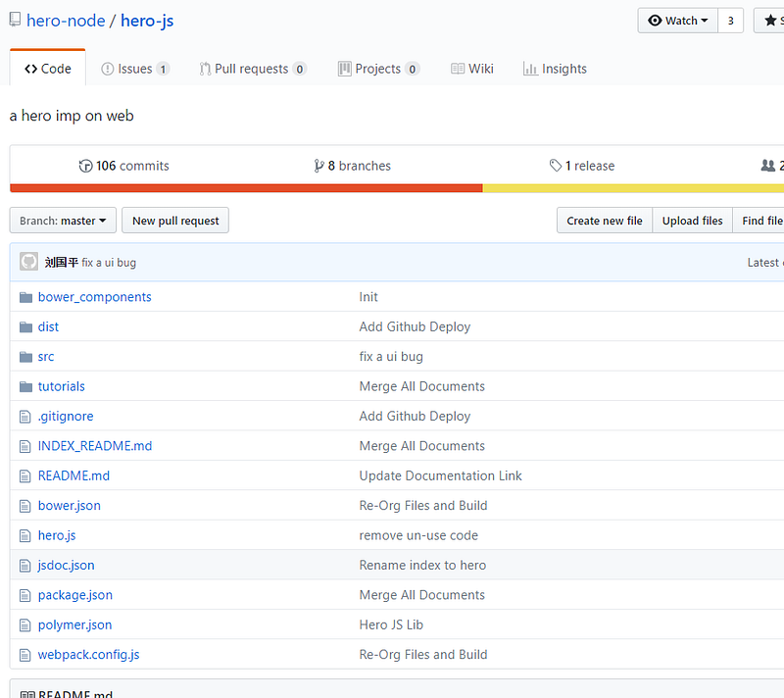Viewport: 784px width, 698px height.
Task: View the 106 commits link
Action: (x=124, y=166)
